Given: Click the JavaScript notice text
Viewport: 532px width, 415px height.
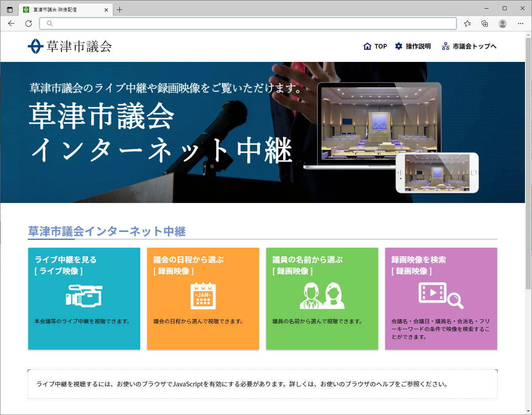Looking at the screenshot, I should (x=242, y=384).
